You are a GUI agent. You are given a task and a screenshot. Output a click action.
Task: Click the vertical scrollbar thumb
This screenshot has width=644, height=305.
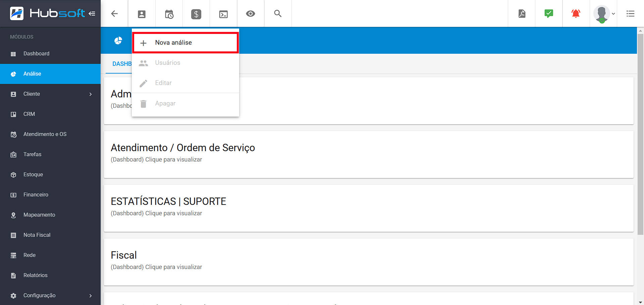(x=641, y=134)
